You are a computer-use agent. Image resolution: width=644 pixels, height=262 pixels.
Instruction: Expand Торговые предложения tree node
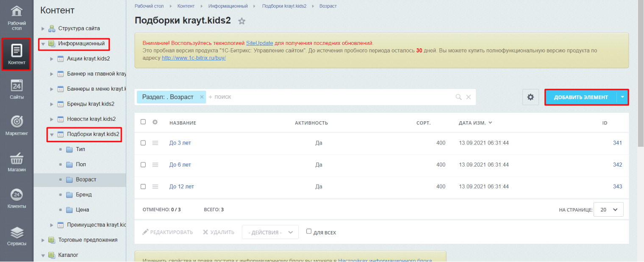[x=42, y=240]
